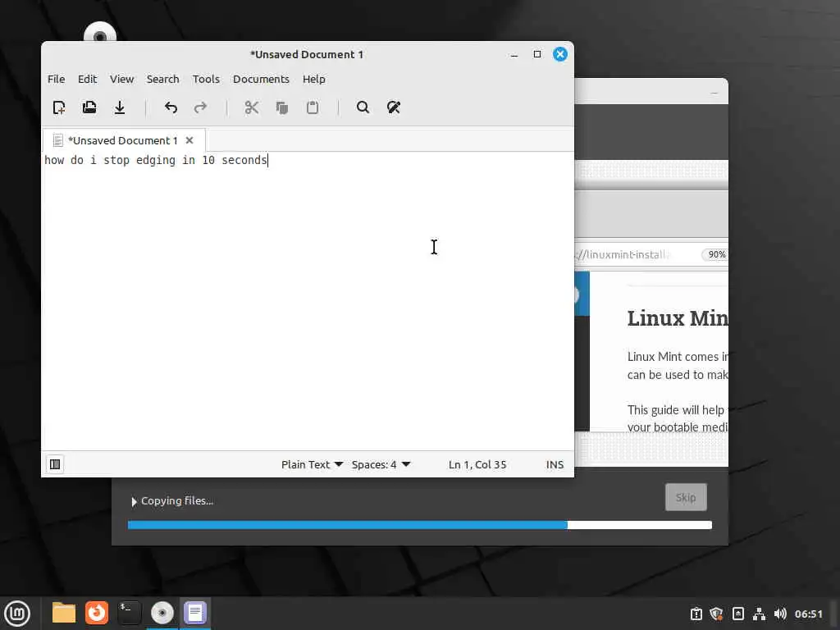This screenshot has height=630, width=840.
Task: Open the Plain Text language dropdown
Action: (x=312, y=464)
